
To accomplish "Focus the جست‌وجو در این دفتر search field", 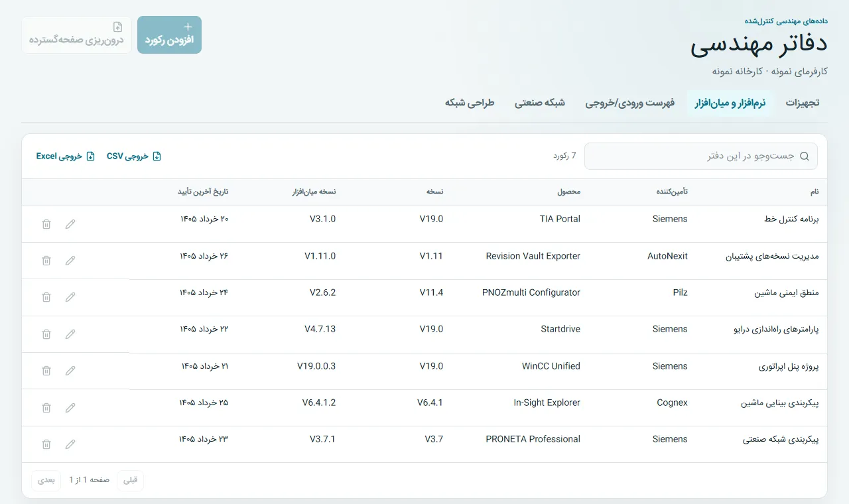I will coord(701,157).
